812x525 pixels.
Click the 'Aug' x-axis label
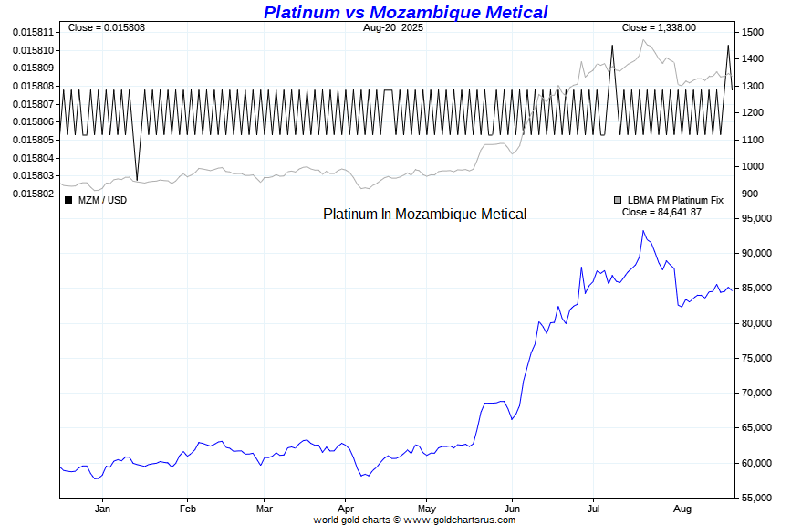[x=682, y=509]
